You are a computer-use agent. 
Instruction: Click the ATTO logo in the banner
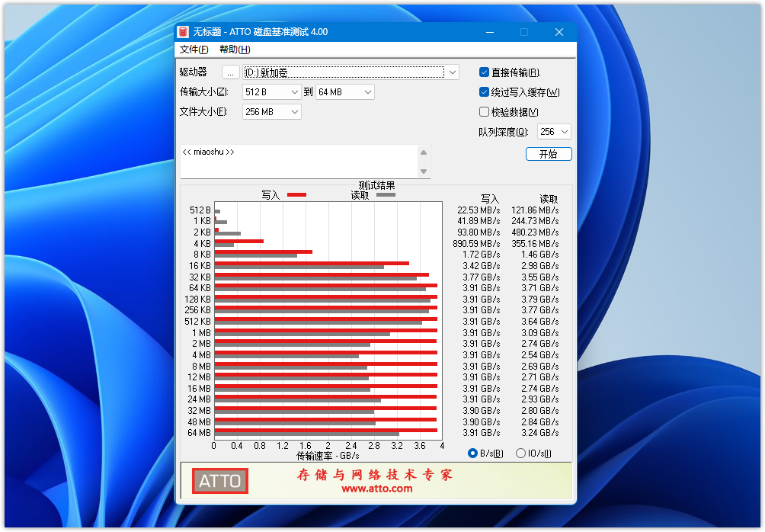pyautogui.click(x=220, y=481)
